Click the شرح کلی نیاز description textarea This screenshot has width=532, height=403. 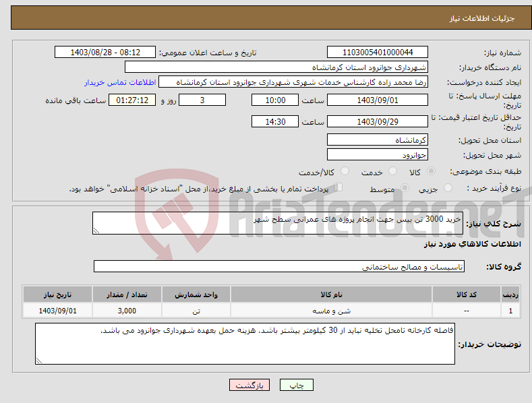pos(278,223)
